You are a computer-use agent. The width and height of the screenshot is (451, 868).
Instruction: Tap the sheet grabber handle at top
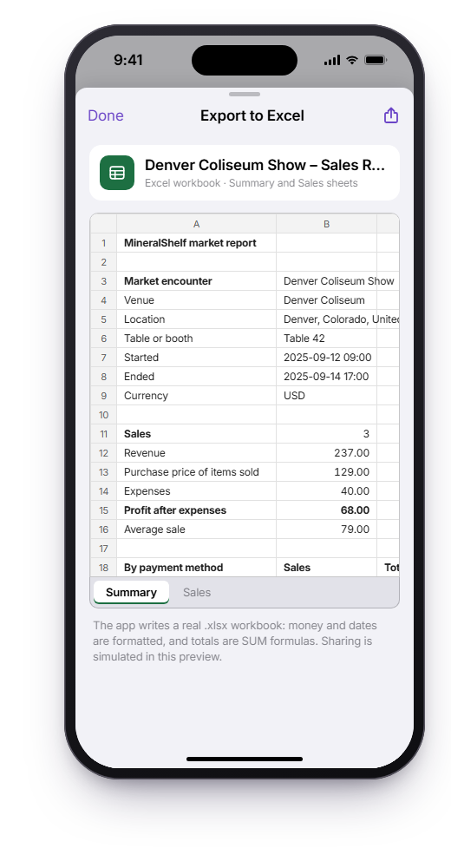(x=244, y=94)
